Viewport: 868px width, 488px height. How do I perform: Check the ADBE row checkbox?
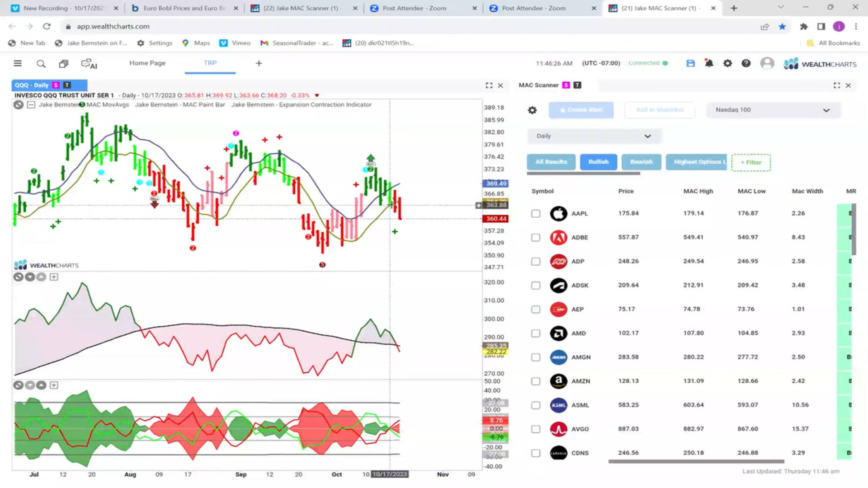tap(536, 238)
